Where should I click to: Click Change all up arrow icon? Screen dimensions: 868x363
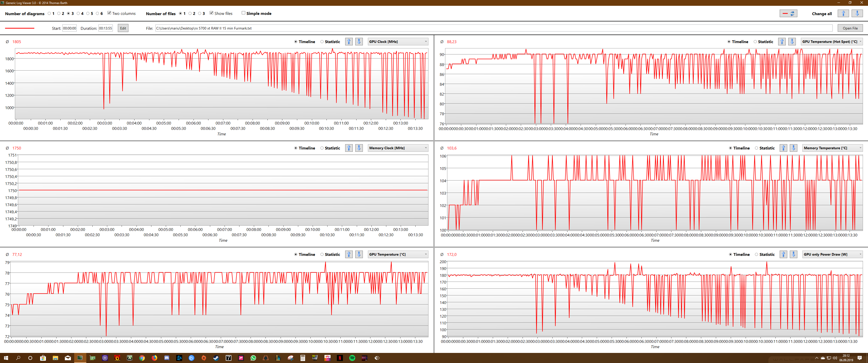tap(843, 13)
